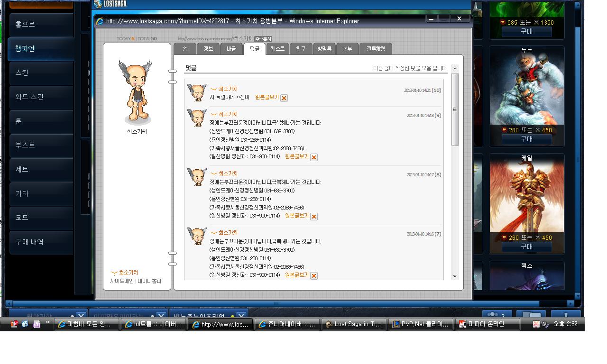Click Internet Explorer quick launch icon

(25, 324)
